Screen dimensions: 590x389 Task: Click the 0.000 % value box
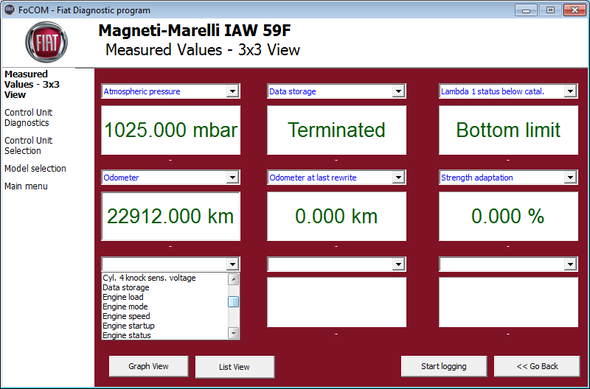tap(508, 216)
